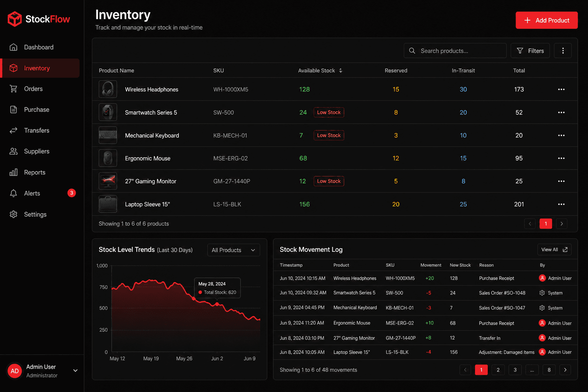Click Low Stock badge for Gaming Monitor

[329, 181]
